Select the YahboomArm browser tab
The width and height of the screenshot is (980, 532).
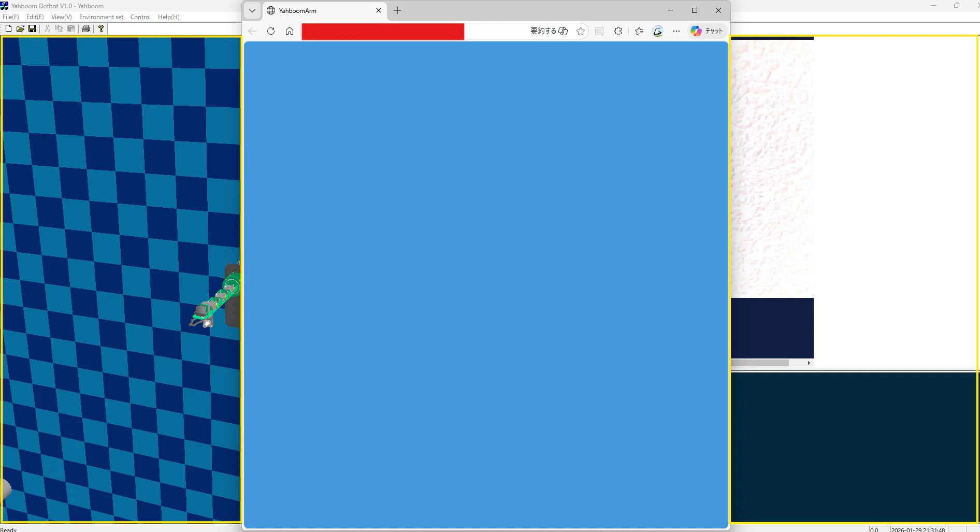click(324, 11)
